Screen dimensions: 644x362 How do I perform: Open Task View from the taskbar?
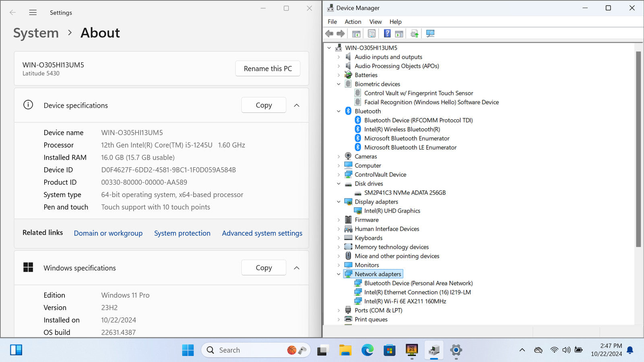tap(322, 350)
